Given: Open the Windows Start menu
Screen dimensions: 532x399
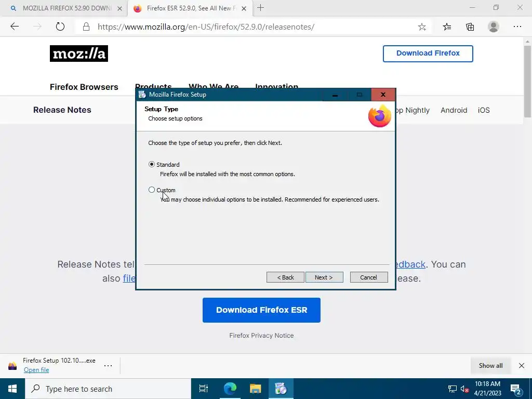Looking at the screenshot, I should pos(12,389).
